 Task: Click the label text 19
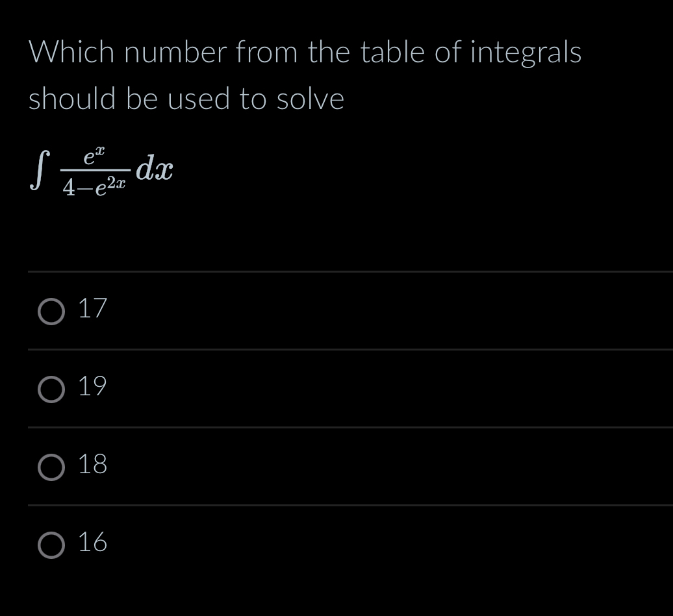[x=92, y=388]
